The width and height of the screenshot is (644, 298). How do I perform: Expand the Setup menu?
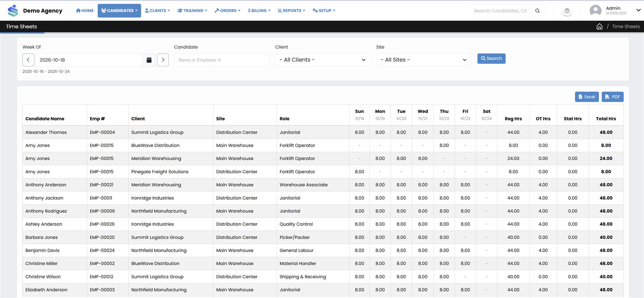tap(324, 10)
